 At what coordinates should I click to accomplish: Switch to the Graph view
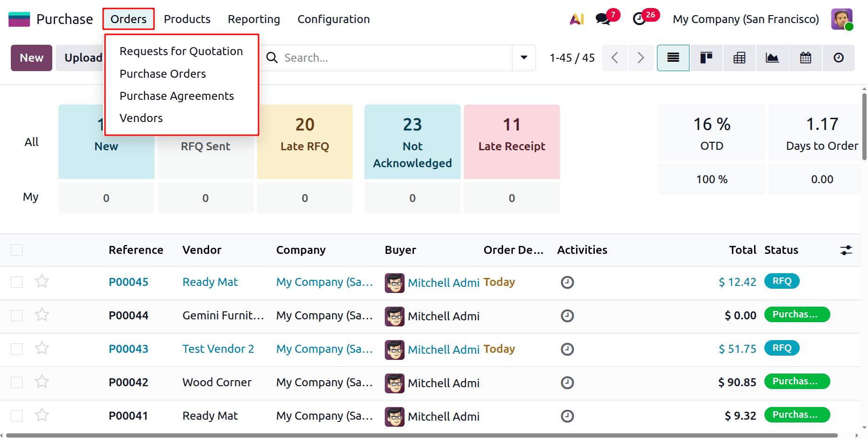click(772, 57)
